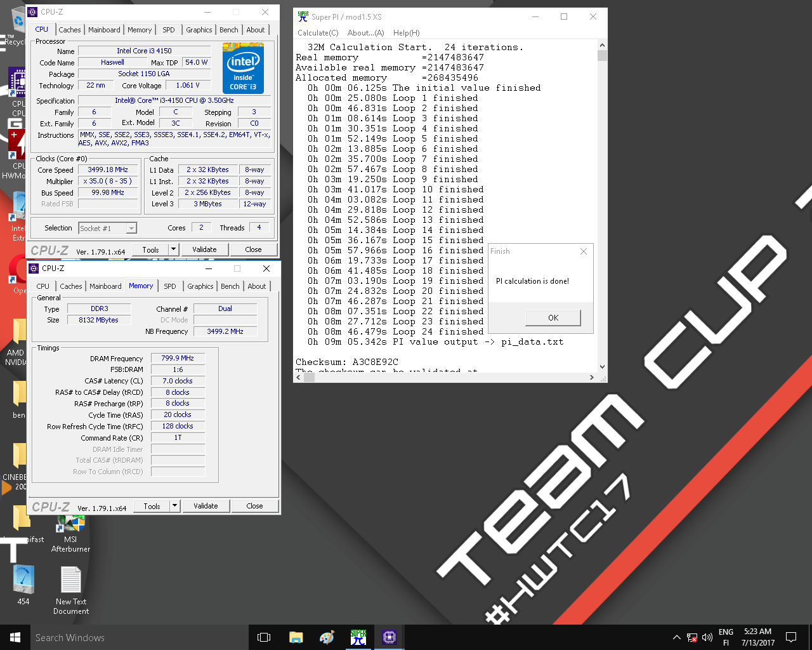Open the AMD NVIDIA folder on the desktop
This screenshot has height=650, width=812.
pyautogui.click(x=16, y=343)
